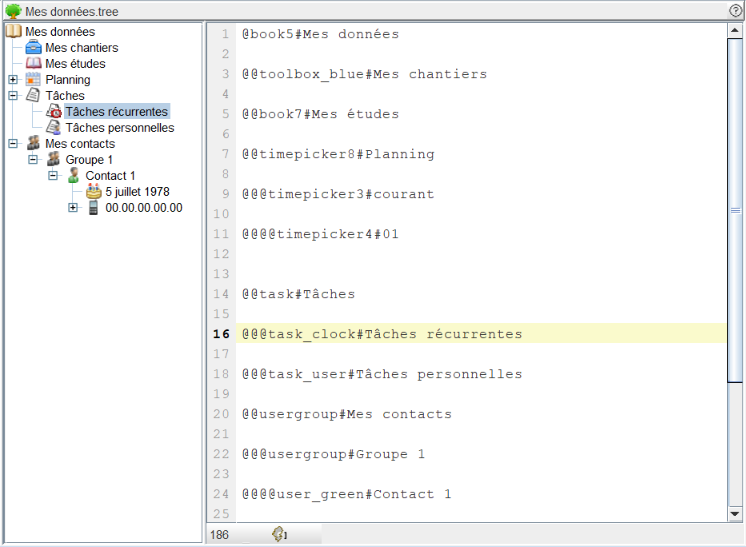Place cursor on '@@timepicker8#Planning' line
The image size is (746, 547).
338,154
